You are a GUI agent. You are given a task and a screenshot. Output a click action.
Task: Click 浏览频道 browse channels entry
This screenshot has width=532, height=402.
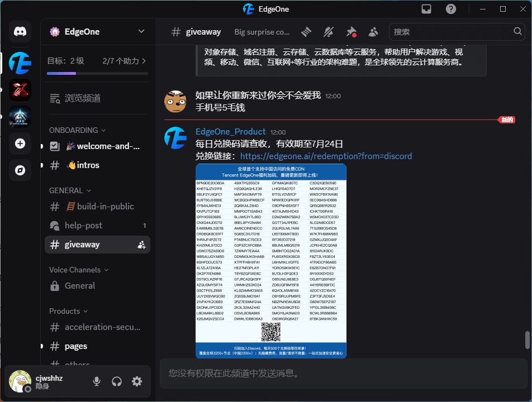coord(97,98)
